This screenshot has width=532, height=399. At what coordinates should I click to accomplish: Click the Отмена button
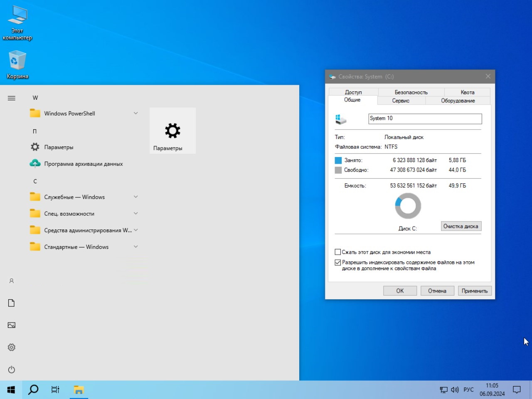click(x=437, y=291)
